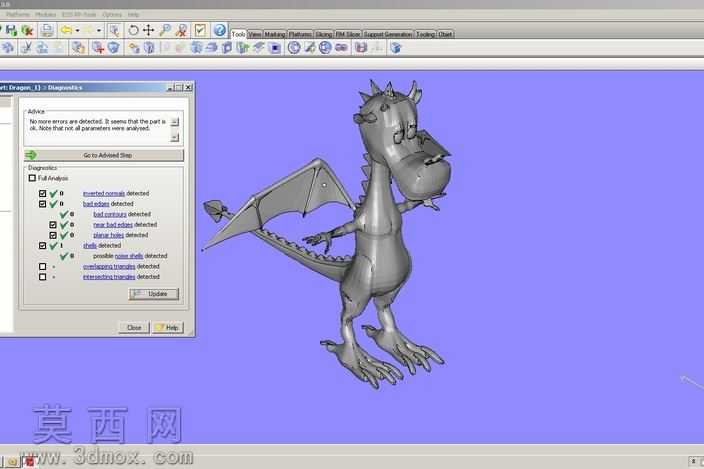Enable the intersecting triangles checkbox
704x469 pixels.
(x=42, y=277)
